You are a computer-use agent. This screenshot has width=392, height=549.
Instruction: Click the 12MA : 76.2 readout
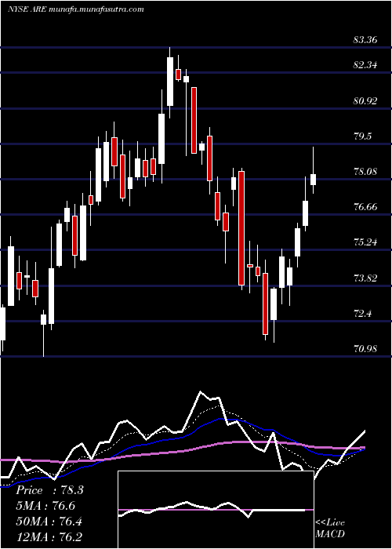click(x=49, y=536)
